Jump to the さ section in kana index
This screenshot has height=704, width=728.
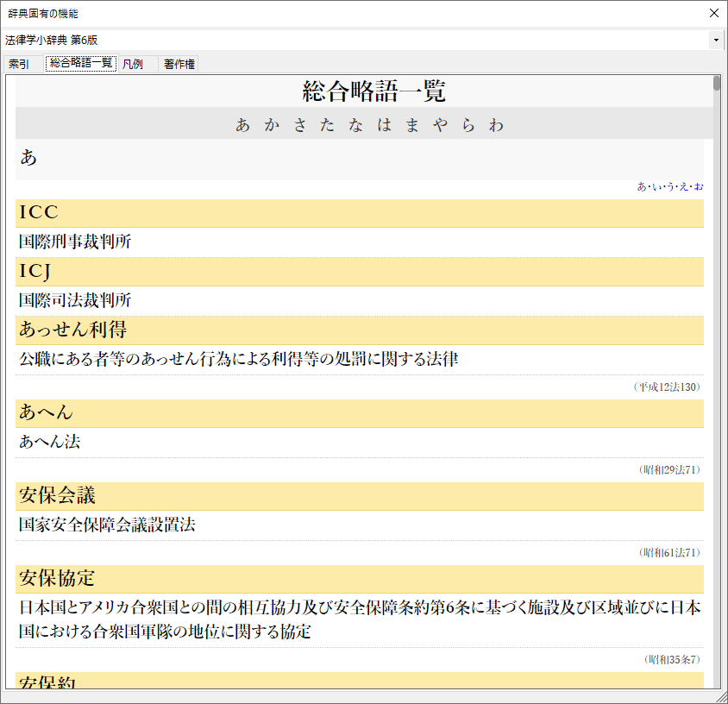(300, 125)
